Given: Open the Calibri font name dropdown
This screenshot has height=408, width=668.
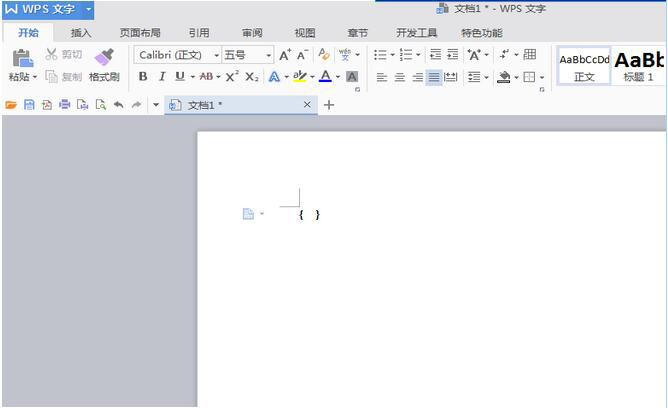Looking at the screenshot, I should pos(216,55).
